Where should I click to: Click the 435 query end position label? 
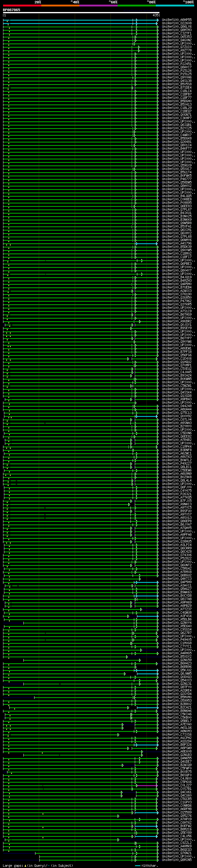coord(155,15)
